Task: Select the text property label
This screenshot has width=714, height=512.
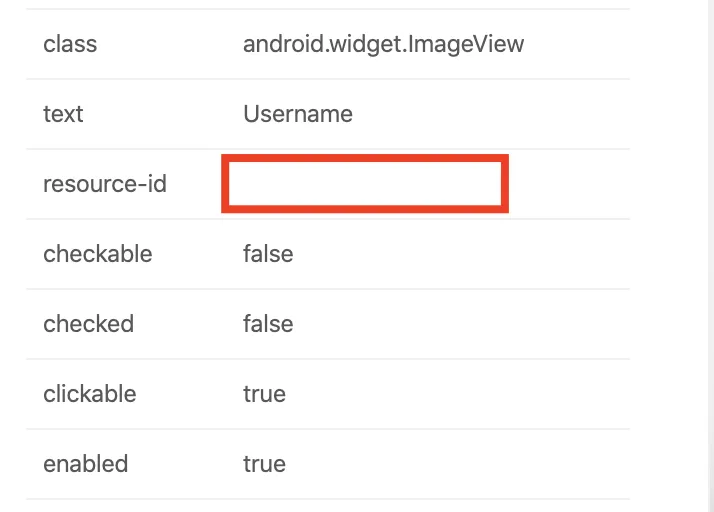Action: point(63,114)
